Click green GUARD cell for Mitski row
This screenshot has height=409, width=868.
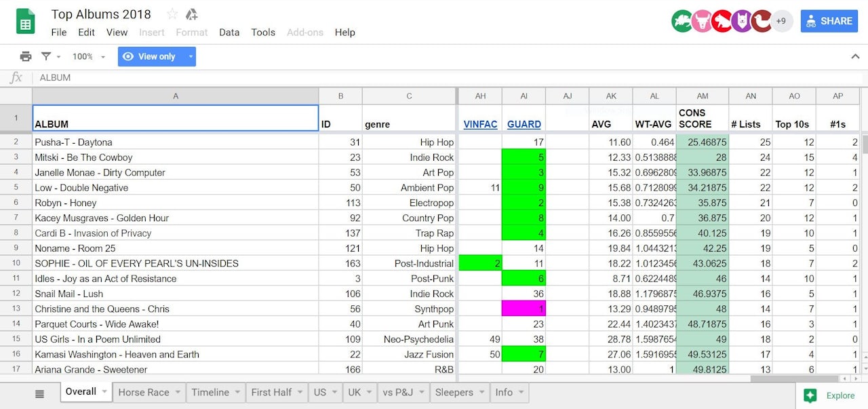[524, 157]
